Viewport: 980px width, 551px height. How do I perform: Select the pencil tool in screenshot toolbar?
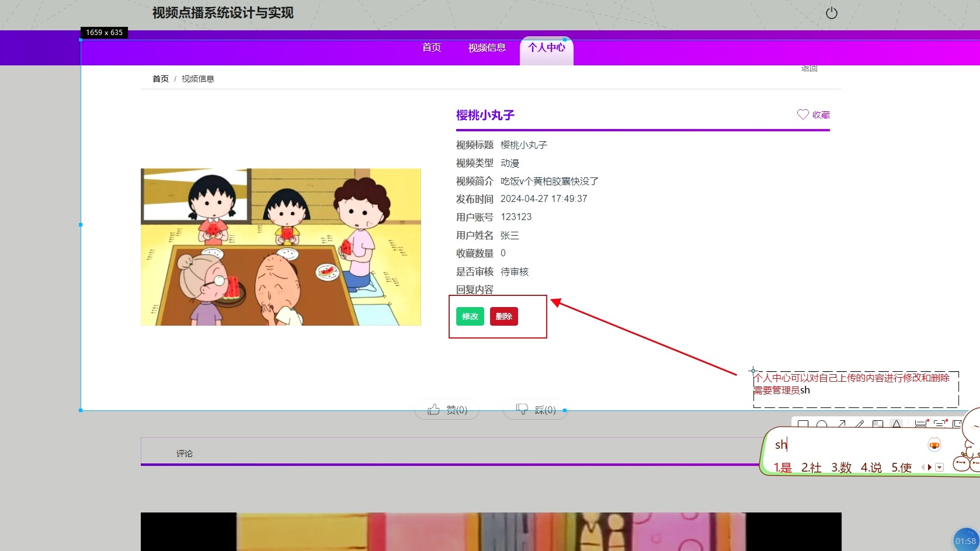pyautogui.click(x=859, y=424)
